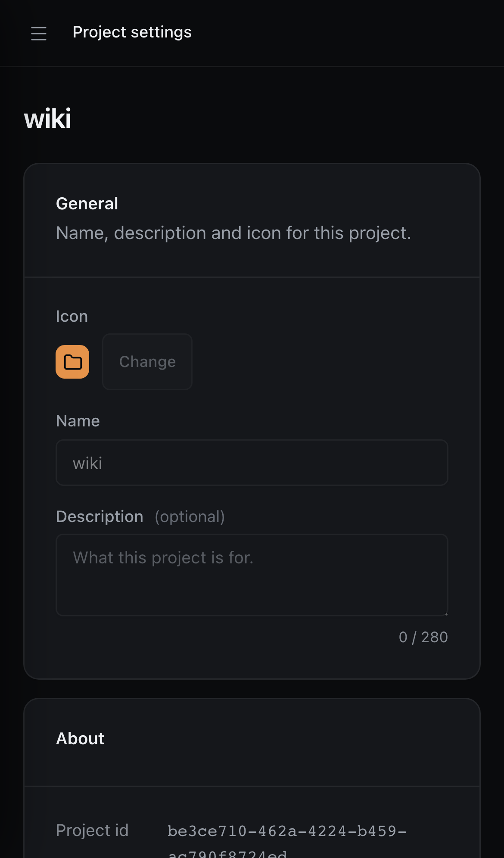Click the Project settings header title
The width and height of the screenshot is (504, 858).
(132, 32)
